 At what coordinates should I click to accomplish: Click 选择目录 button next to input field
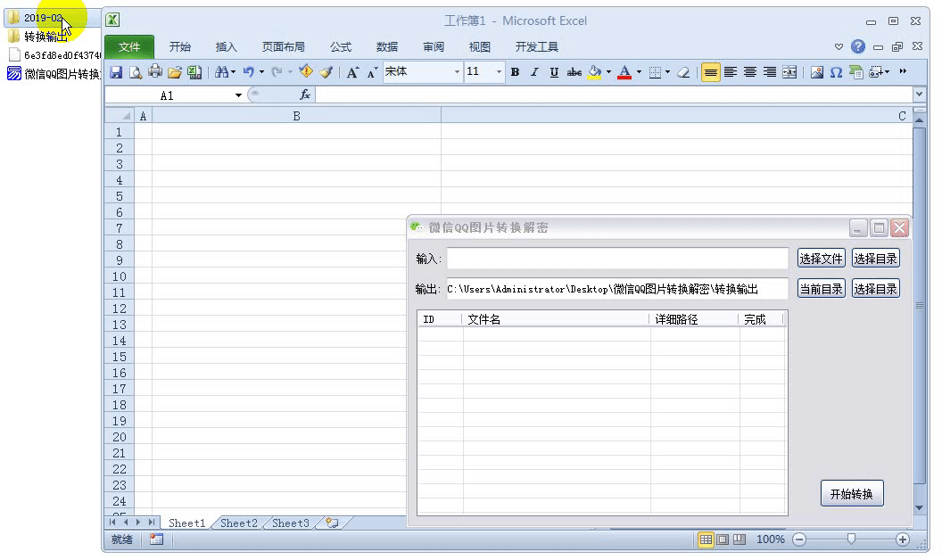coord(875,259)
